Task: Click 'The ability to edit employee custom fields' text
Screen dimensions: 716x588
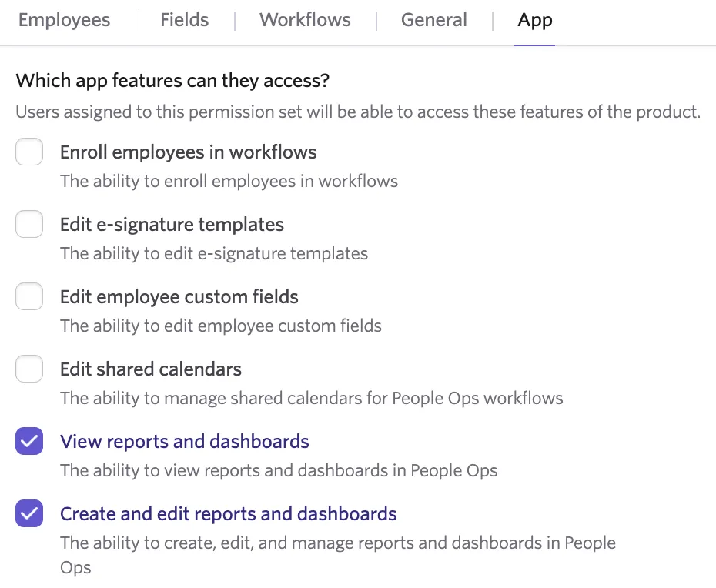Action: [x=220, y=326]
